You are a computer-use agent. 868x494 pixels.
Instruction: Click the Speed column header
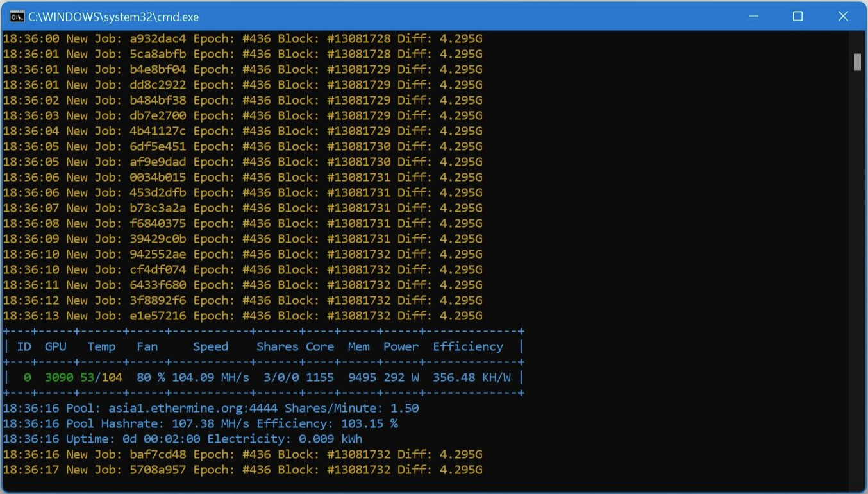[x=210, y=346]
